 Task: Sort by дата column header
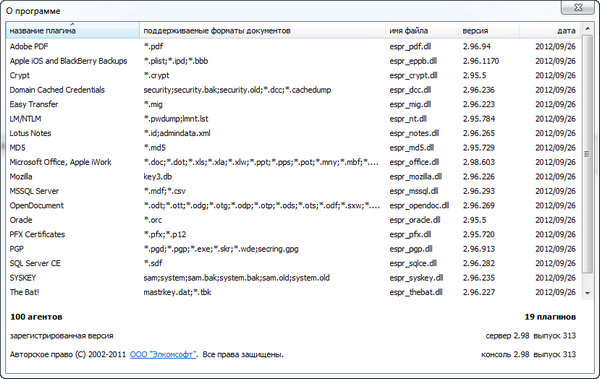(x=550, y=31)
